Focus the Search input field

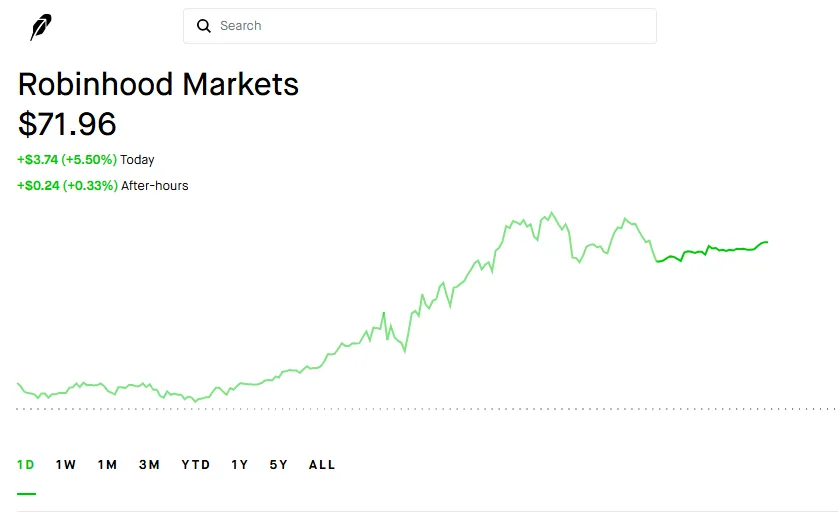pos(420,26)
